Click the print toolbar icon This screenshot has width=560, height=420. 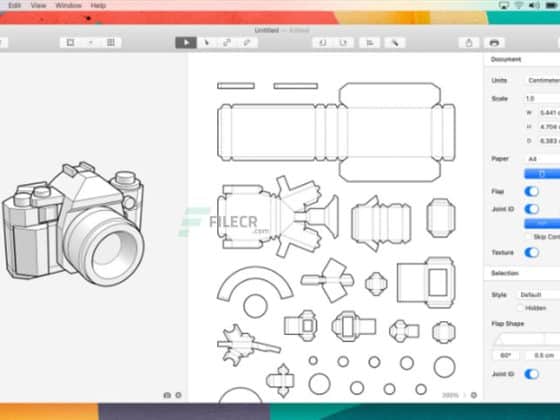pos(494,43)
